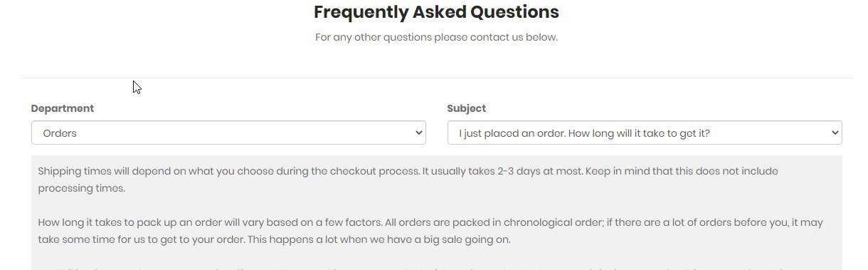Click the chevron arrow of Subject select
Image resolution: width=868 pixels, height=270 pixels.
point(834,133)
